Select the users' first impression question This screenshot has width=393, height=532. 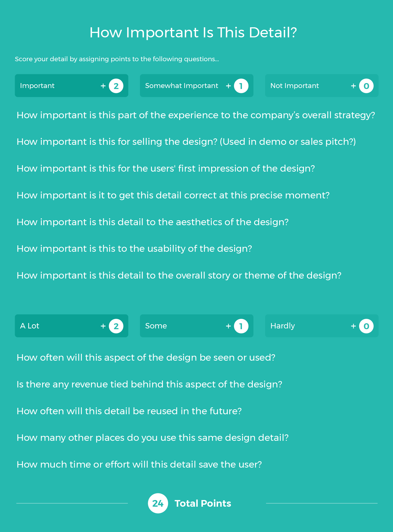coord(166,169)
